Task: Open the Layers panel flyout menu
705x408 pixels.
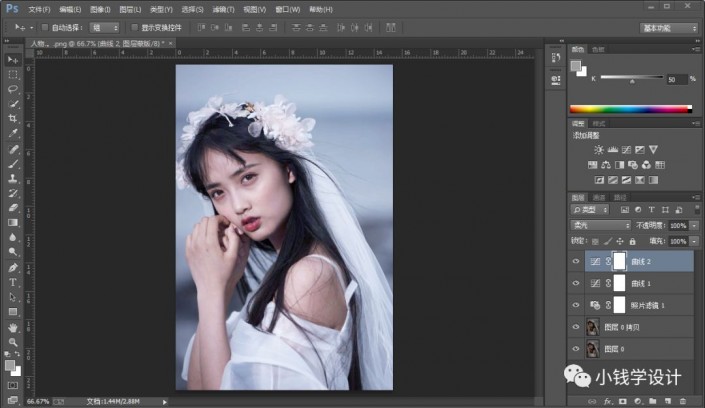Action: 696,197
